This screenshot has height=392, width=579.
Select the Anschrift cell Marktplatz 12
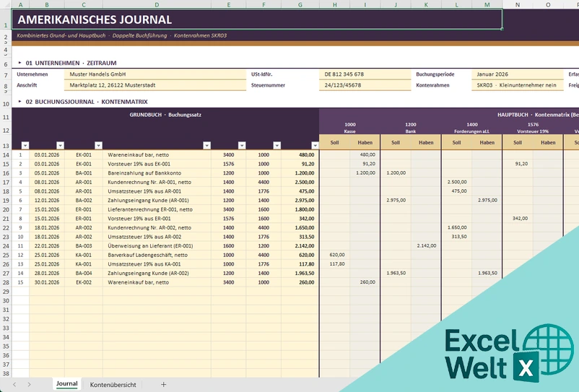click(155, 85)
